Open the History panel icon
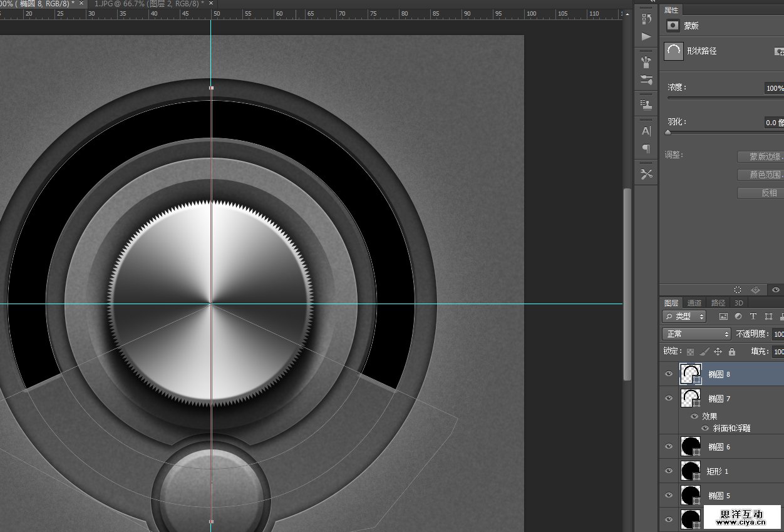The image size is (784, 532). 646,19
